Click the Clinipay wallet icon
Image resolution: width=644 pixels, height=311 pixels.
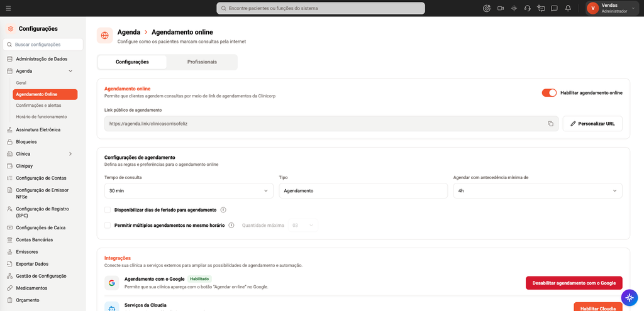click(x=9, y=166)
